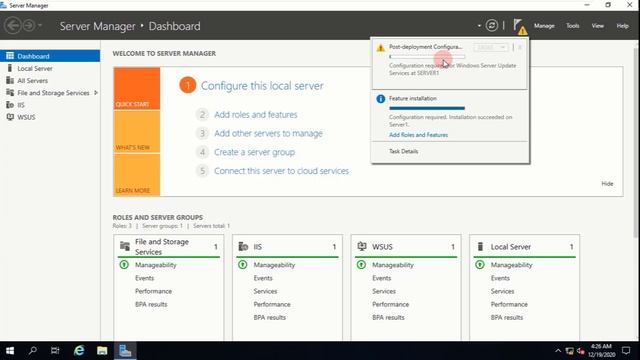The height and width of the screenshot is (360, 640).
Task: Launch Internet Explorer from taskbar
Action: pyautogui.click(x=79, y=351)
